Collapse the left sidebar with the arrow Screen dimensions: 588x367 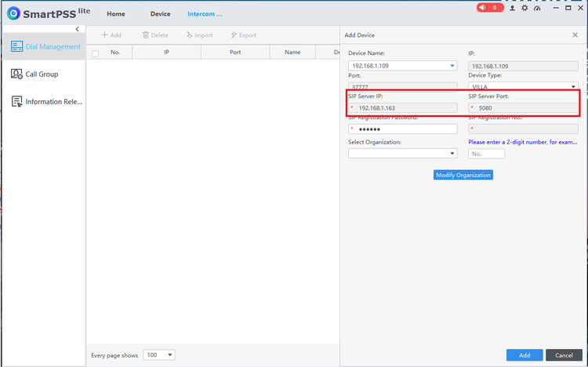pos(77,29)
